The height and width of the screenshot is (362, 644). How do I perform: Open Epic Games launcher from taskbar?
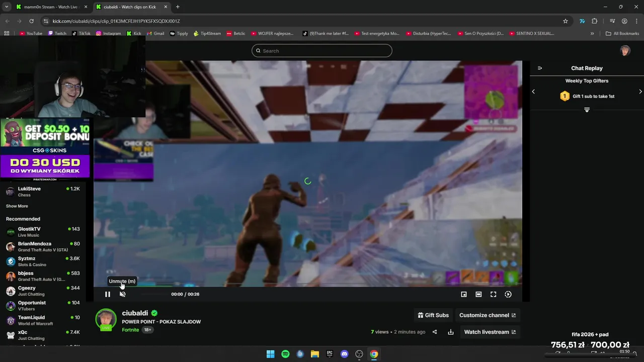(x=330, y=354)
